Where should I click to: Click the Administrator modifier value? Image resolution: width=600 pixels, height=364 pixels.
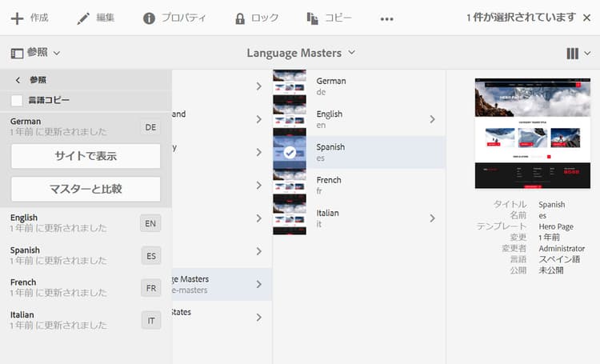tap(562, 249)
